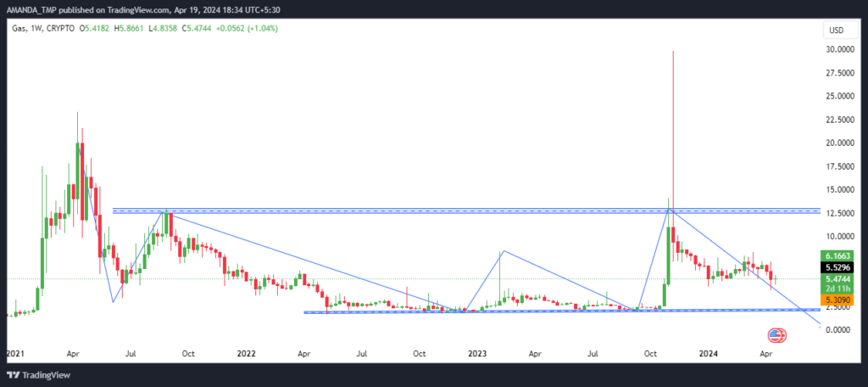
Task: Select the black 5.5296 price tag
Action: point(837,266)
